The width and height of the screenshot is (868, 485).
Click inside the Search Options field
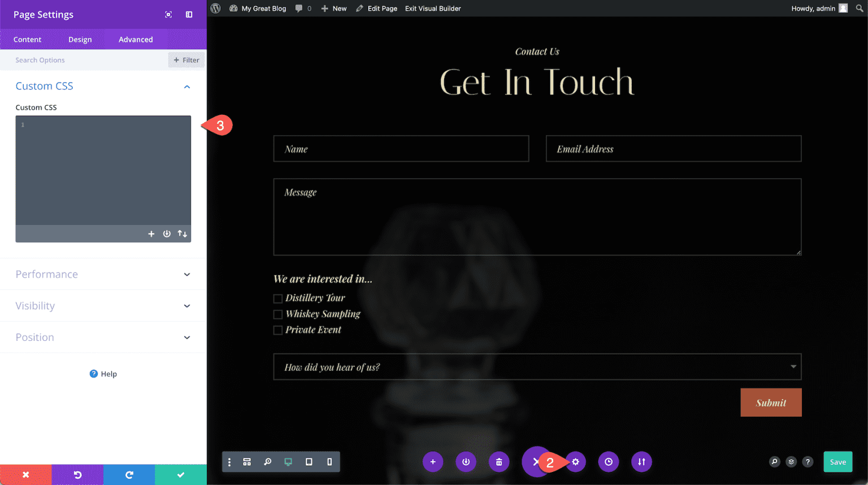(79, 60)
